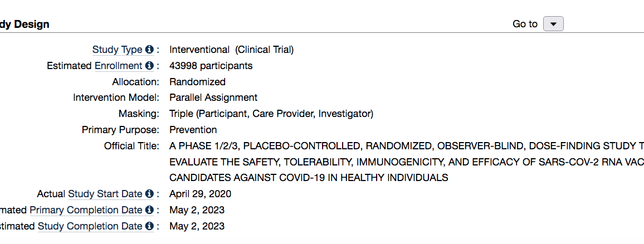Click the official title text starting A PHASE 1/2/3

pyautogui.click(x=407, y=162)
